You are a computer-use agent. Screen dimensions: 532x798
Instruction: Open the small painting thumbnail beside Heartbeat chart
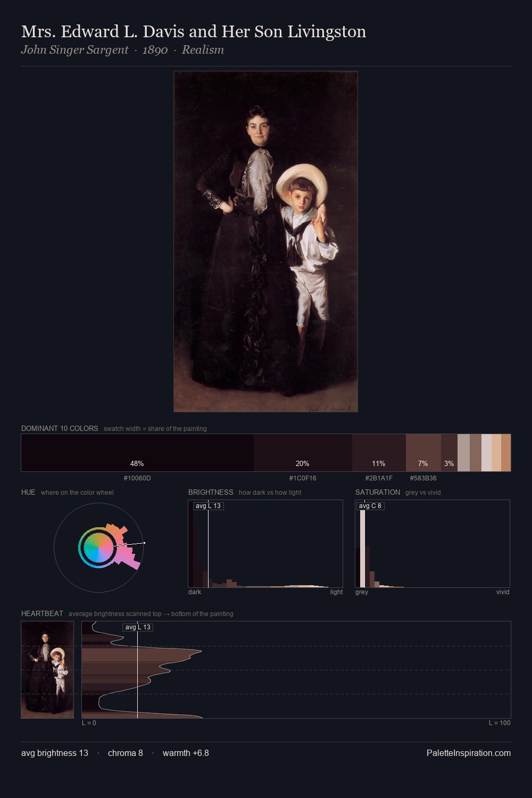(47, 670)
